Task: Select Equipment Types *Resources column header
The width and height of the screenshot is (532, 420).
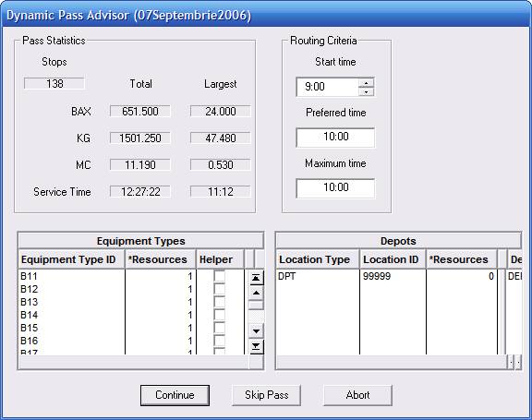Action: (161, 259)
